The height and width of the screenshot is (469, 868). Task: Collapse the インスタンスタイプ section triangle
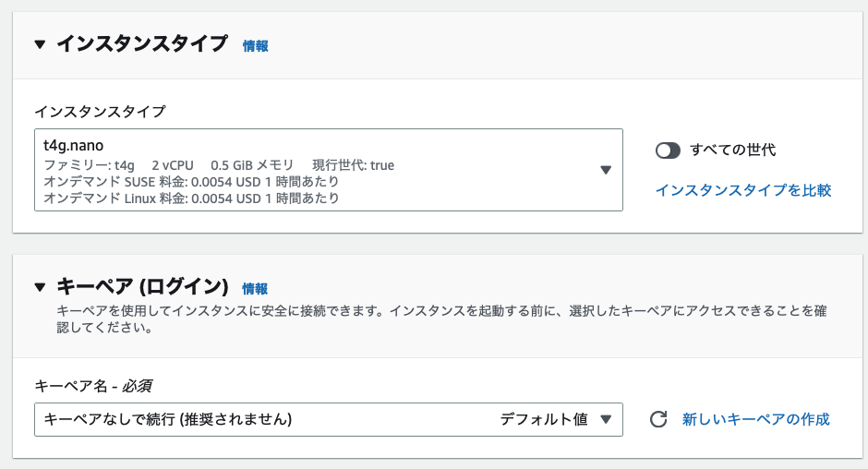(40, 44)
